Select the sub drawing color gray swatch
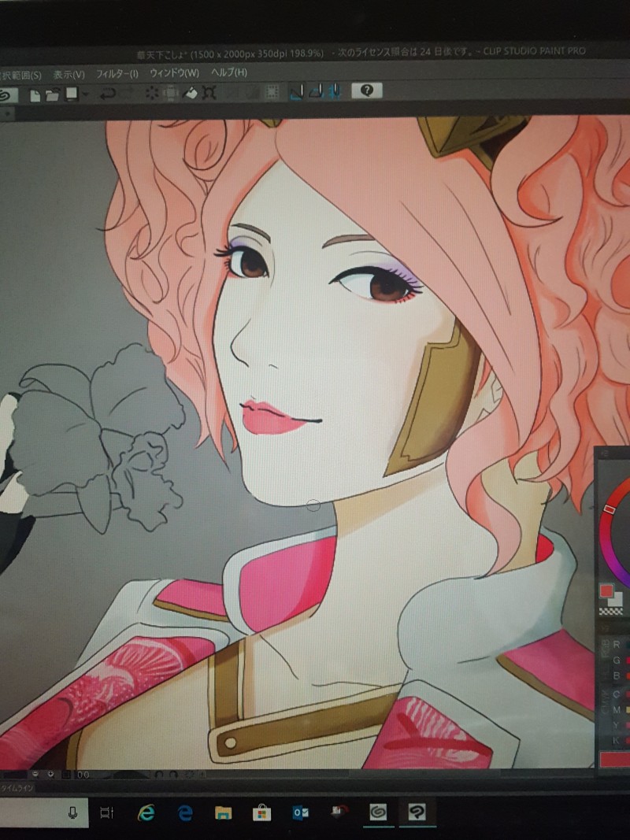Viewport: 630px width, 840px height. point(617,599)
